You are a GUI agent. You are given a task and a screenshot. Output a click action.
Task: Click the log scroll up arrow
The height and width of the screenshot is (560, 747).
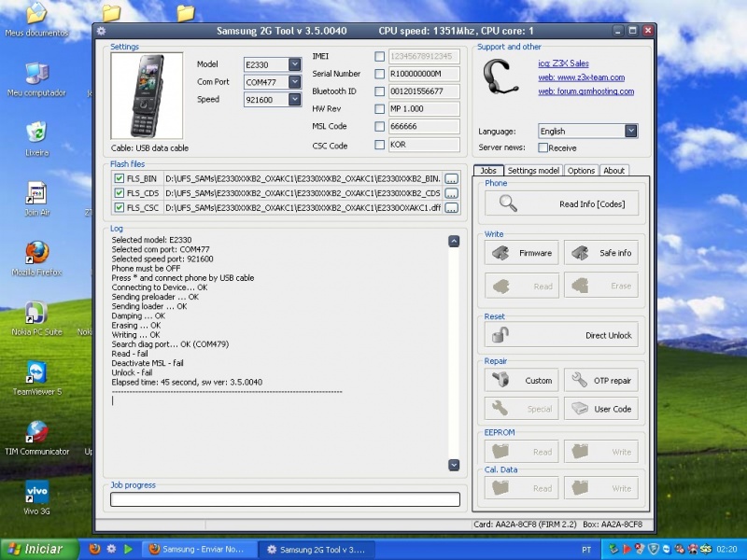(454, 241)
